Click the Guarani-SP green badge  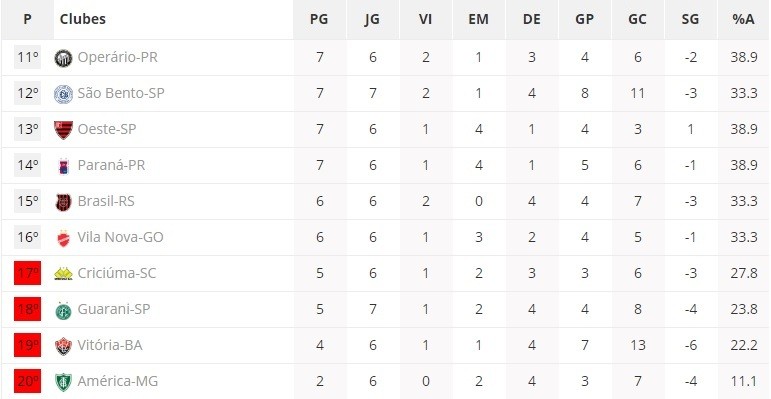tap(63, 310)
